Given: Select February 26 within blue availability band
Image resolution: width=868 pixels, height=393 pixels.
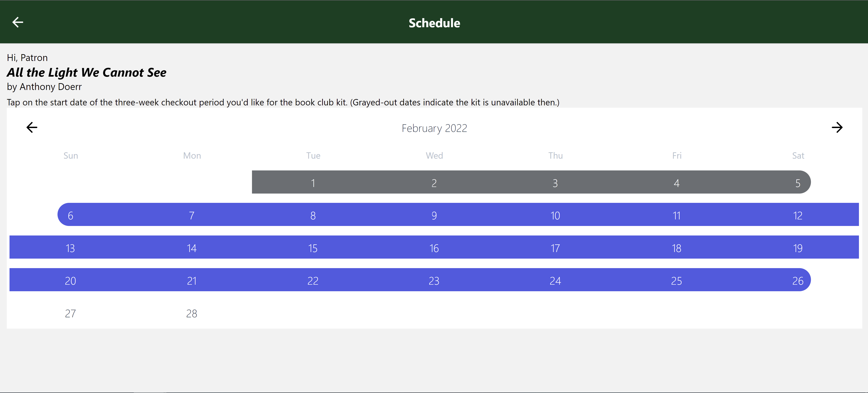Looking at the screenshot, I should click(797, 281).
